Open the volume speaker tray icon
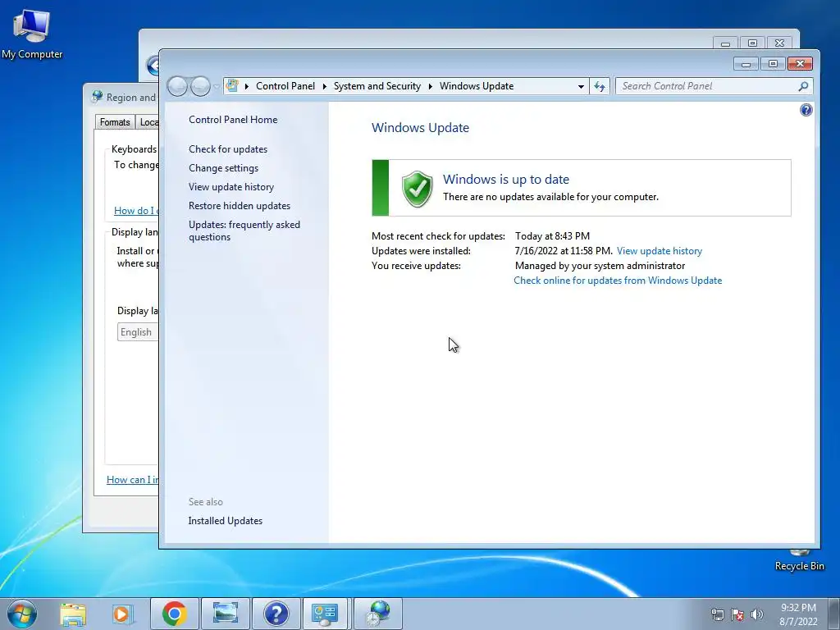Viewport: 840px width, 630px height. pos(757,614)
